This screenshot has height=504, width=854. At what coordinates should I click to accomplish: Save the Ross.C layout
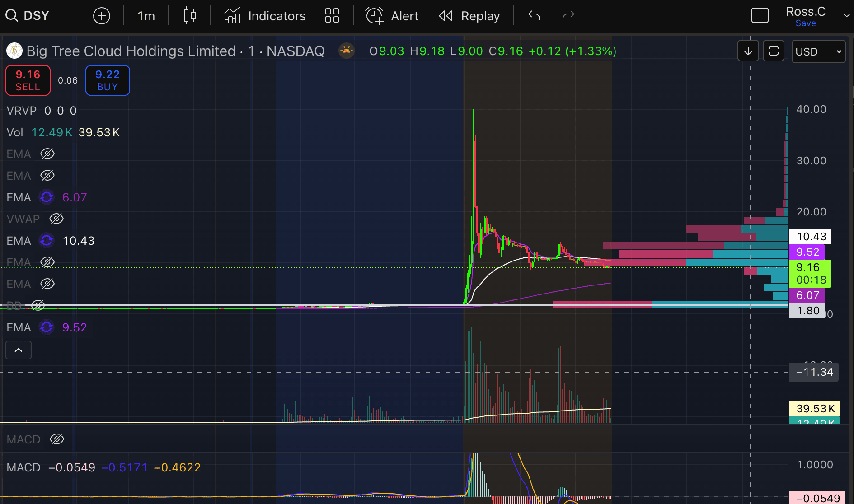click(x=806, y=23)
